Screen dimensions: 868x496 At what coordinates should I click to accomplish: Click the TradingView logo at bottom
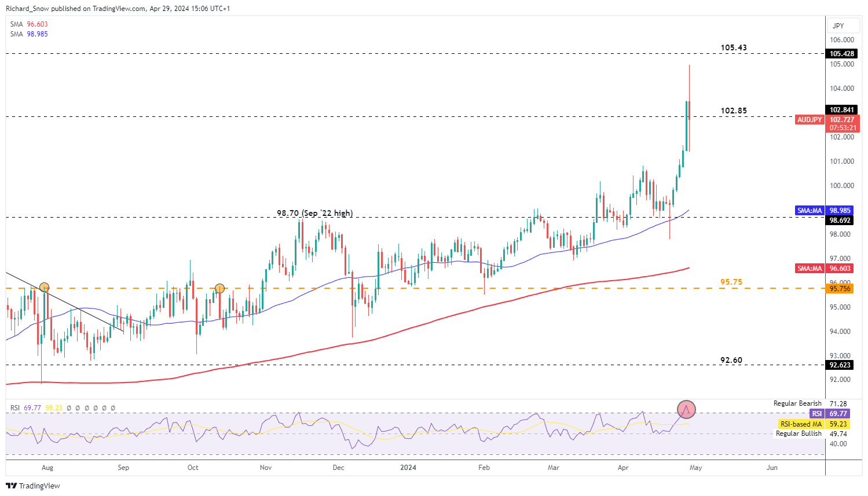coord(33,486)
